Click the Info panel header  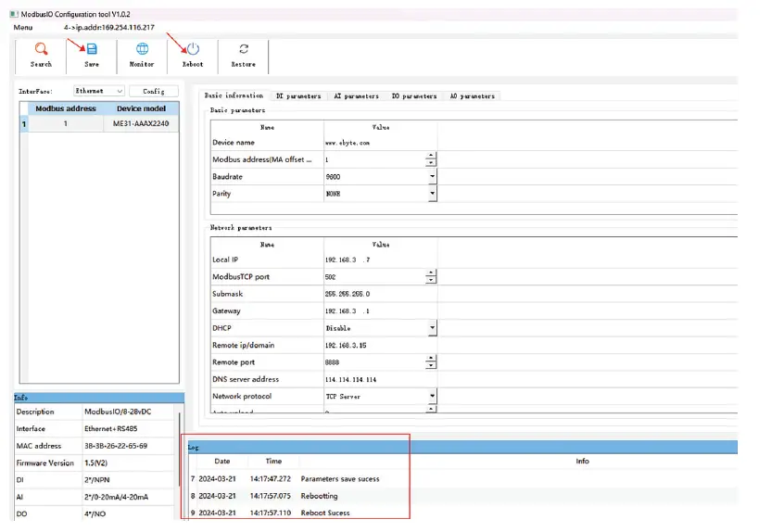point(99,398)
